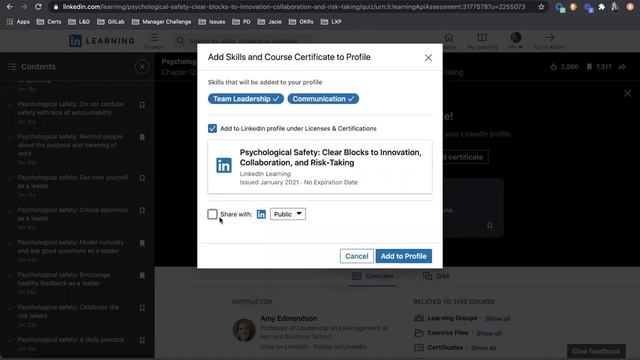Close the completion overlay X at right

click(627, 93)
